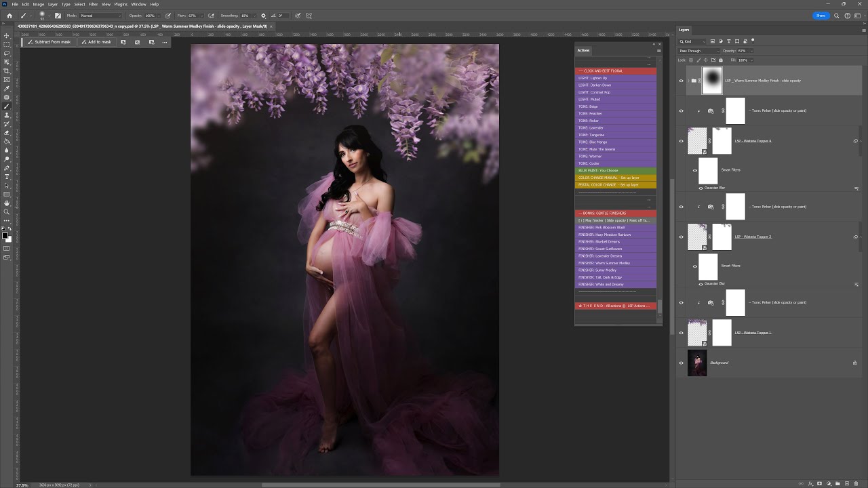Viewport: 868px width, 488px height.
Task: Click the Add to mask button
Action: point(96,42)
